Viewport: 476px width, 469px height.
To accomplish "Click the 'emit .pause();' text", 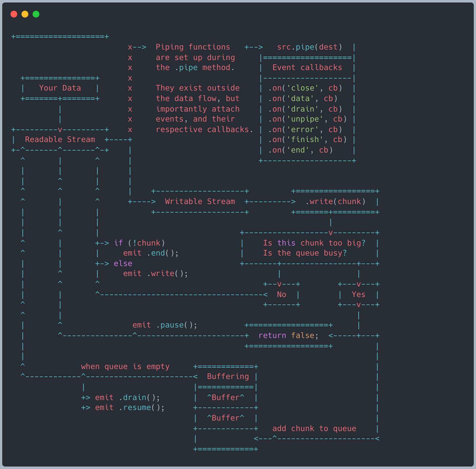I will click(165, 325).
